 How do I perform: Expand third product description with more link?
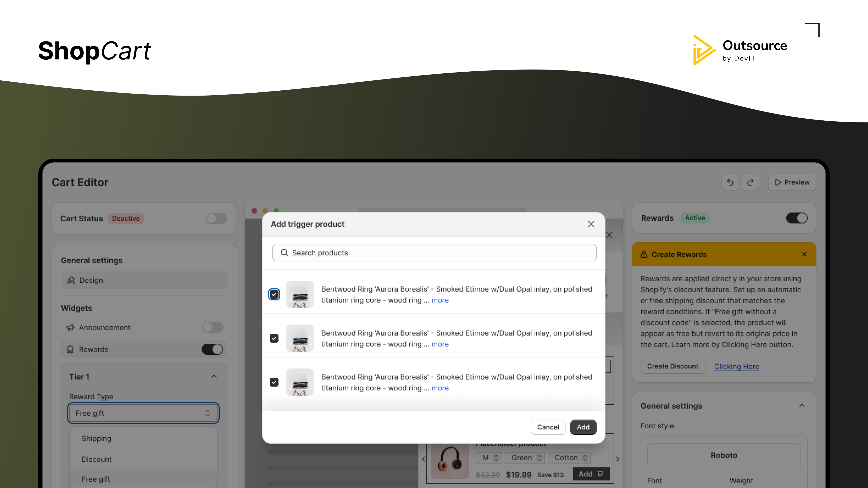click(440, 388)
